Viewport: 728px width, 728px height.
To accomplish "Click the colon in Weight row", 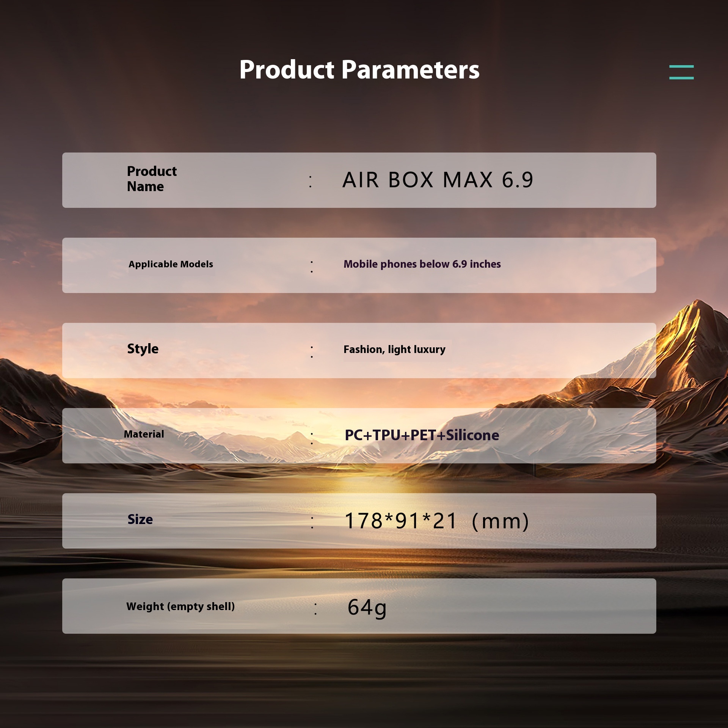I will [315, 609].
